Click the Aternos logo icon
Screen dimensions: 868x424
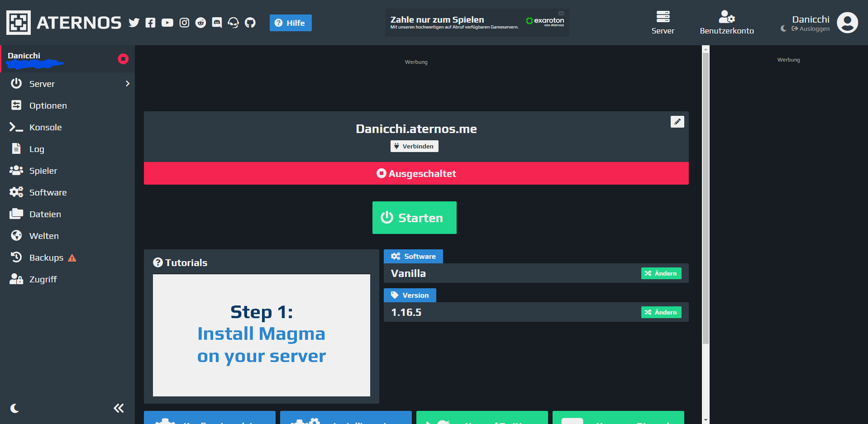click(x=19, y=23)
